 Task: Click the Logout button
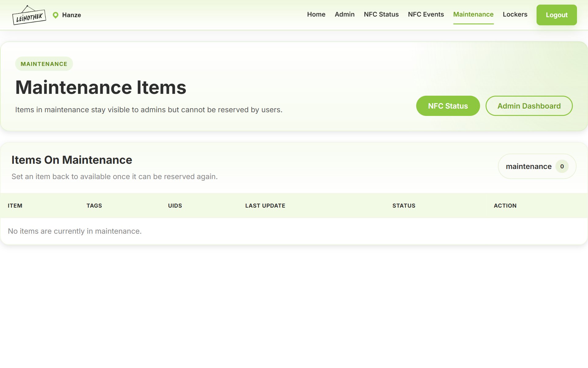coord(556,15)
